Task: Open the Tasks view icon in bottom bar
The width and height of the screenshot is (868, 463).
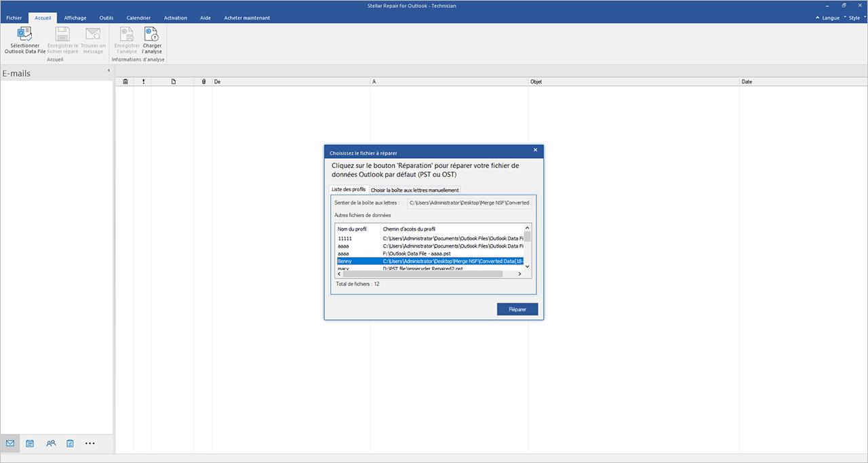Action: (x=70, y=443)
